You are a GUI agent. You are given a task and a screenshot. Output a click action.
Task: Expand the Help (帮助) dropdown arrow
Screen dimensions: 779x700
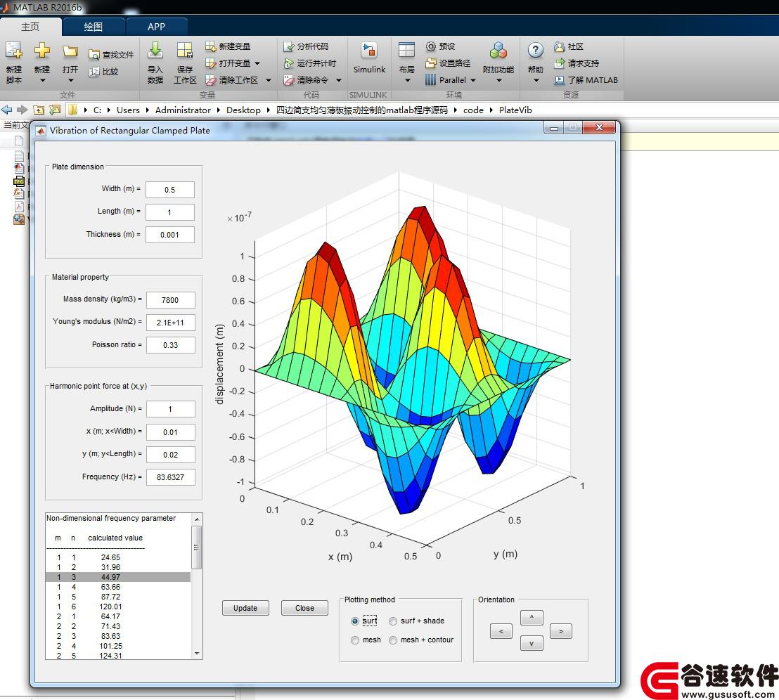coord(536,80)
